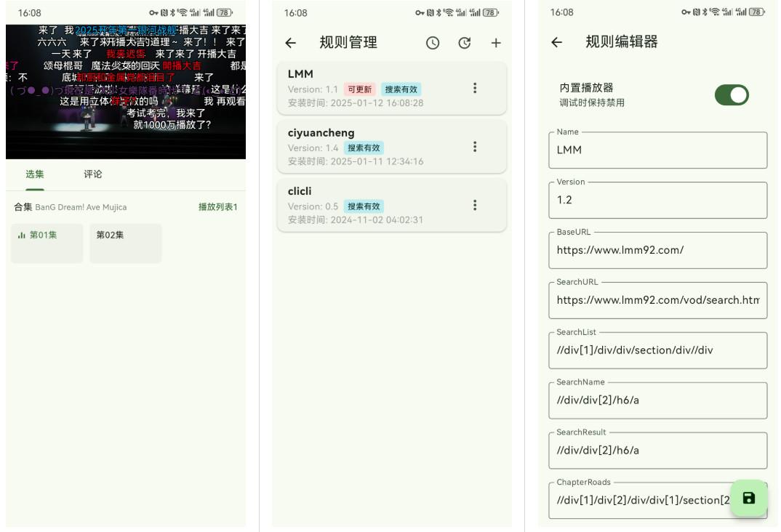
Task: Open the three-dot menu for clicli rule
Action: (475, 205)
